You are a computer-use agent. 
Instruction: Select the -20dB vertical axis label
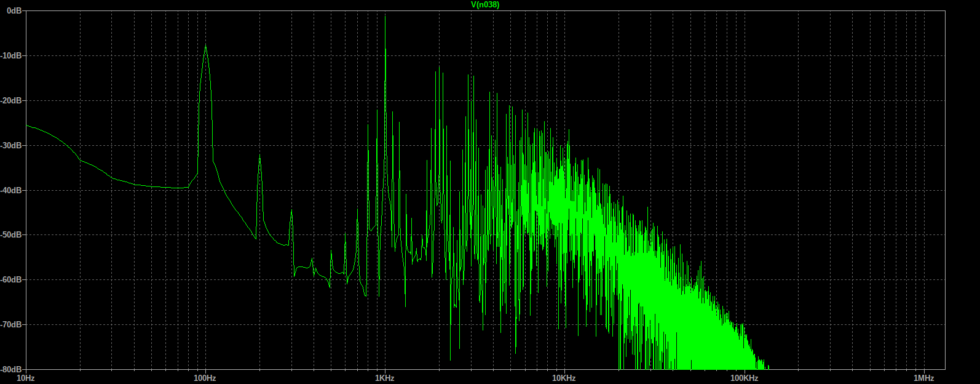pyautogui.click(x=12, y=100)
